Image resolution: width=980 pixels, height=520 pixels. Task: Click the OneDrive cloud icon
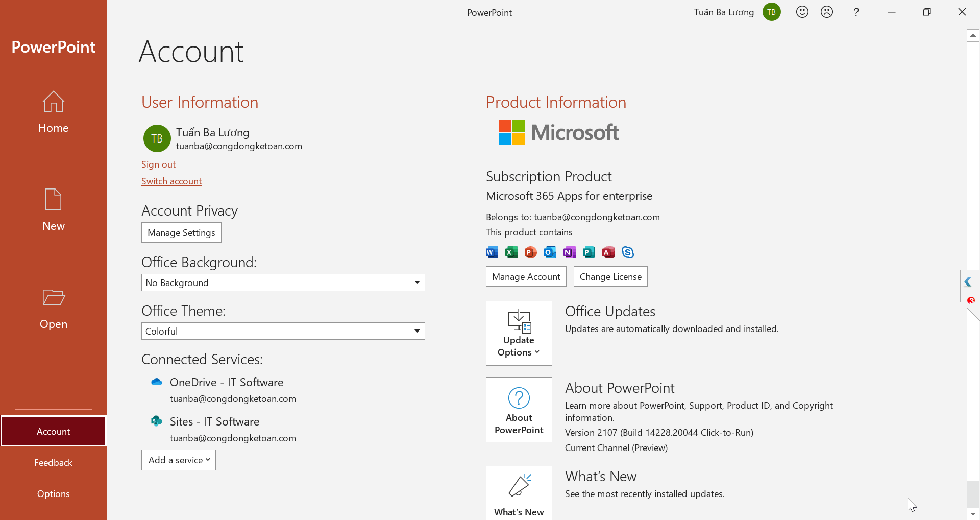(157, 382)
